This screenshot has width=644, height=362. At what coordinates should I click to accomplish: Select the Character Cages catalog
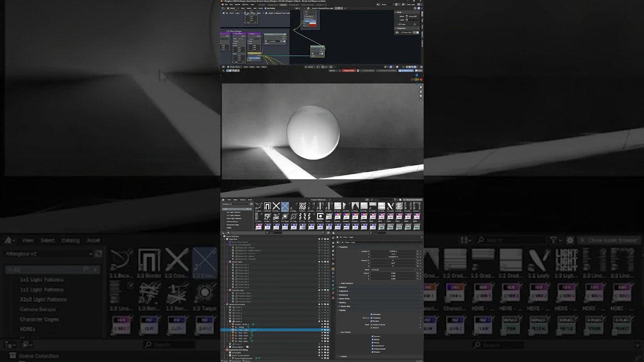[x=234, y=224]
